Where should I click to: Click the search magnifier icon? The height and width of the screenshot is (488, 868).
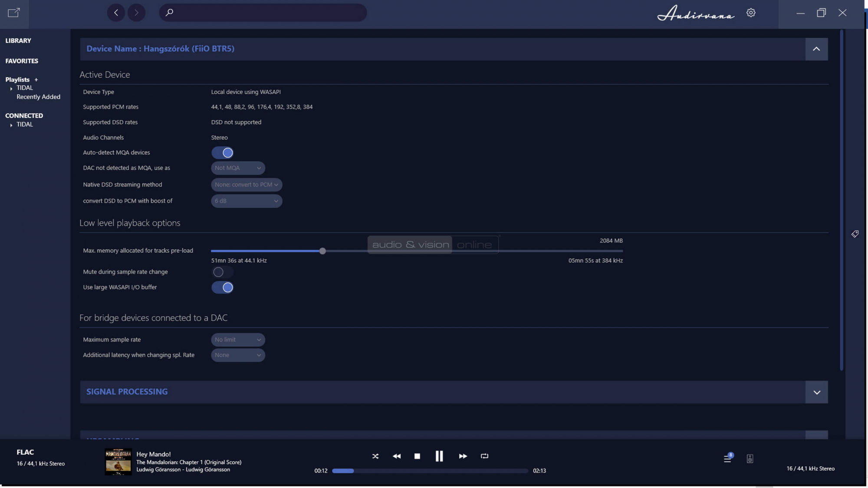169,13
